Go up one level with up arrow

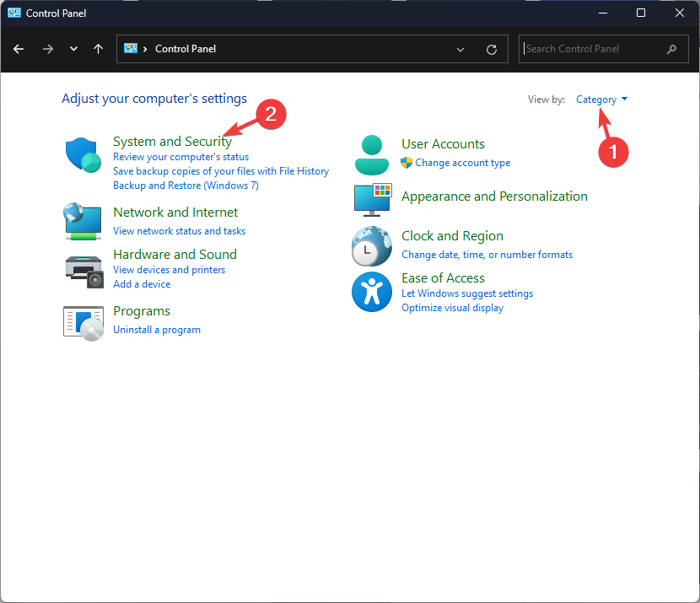[98, 49]
